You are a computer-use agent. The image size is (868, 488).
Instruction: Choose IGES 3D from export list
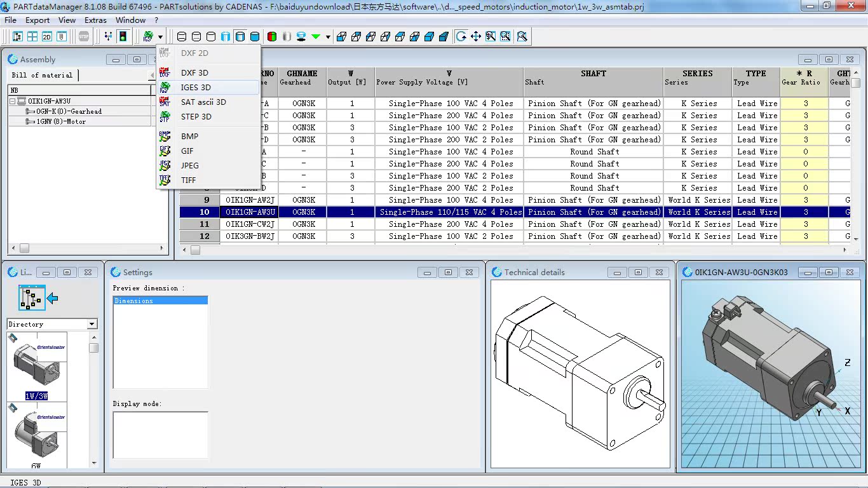208,87
